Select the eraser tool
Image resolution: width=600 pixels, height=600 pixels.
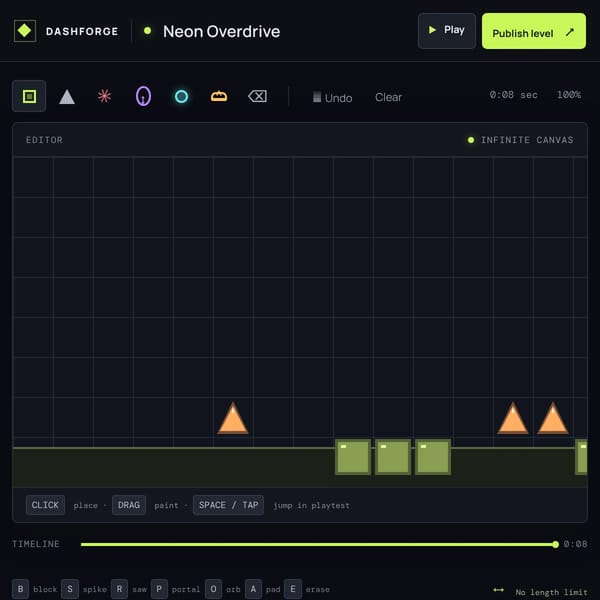(x=258, y=96)
